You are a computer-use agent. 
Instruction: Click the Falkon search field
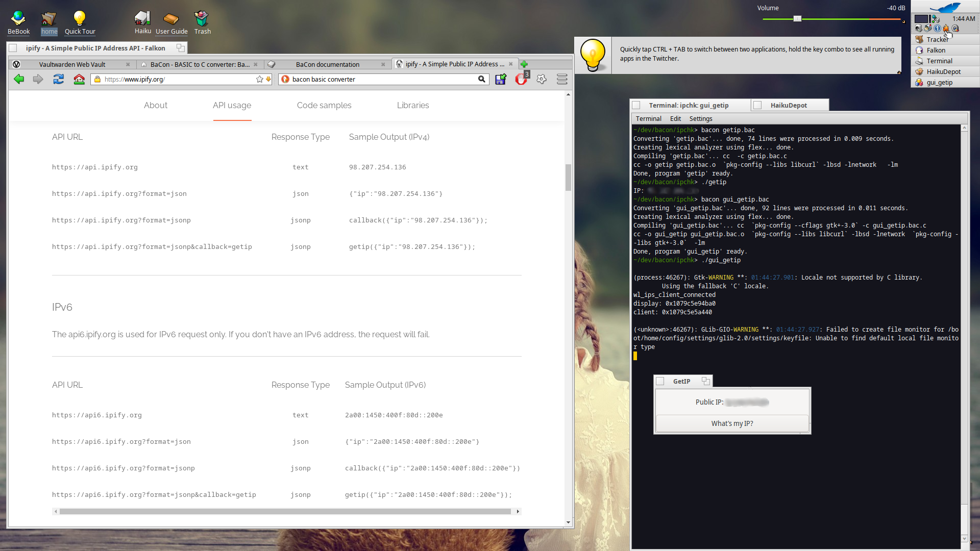click(x=383, y=79)
